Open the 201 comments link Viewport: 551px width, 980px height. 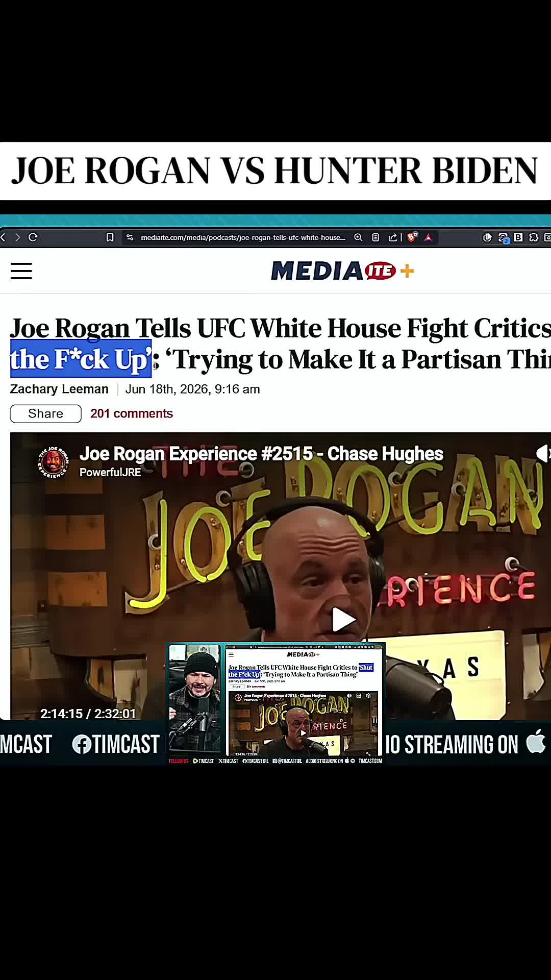(132, 414)
